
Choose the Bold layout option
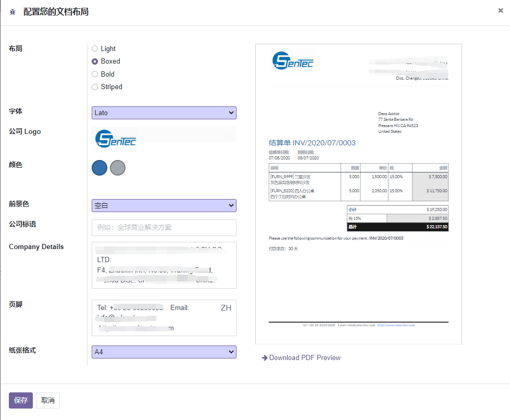point(95,74)
